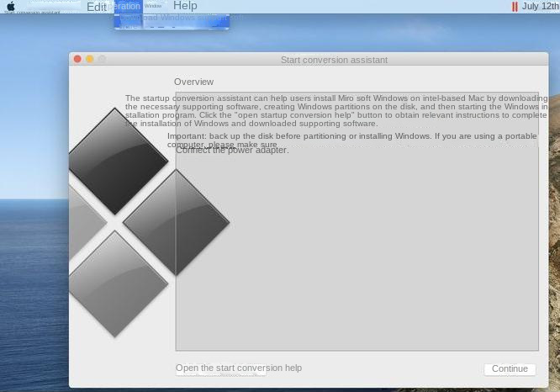Click the window title 'Start conversion assistant'
Screen dimensions: 560x392
[x=334, y=60]
